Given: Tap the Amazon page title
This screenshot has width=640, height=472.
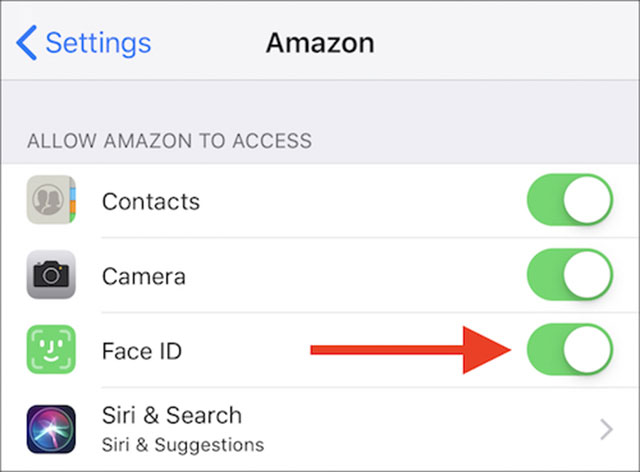Looking at the screenshot, I should pos(320,43).
